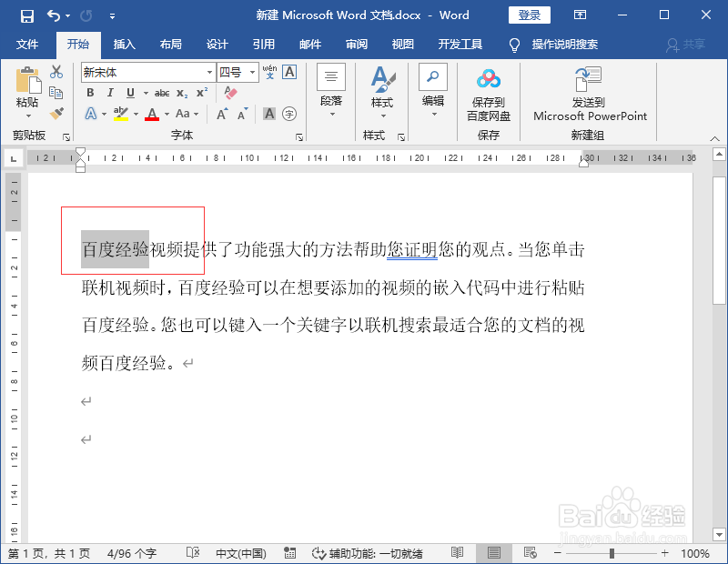The width and height of the screenshot is (728, 564).
Task: Apply character border with the boxed A
Action: 289,72
